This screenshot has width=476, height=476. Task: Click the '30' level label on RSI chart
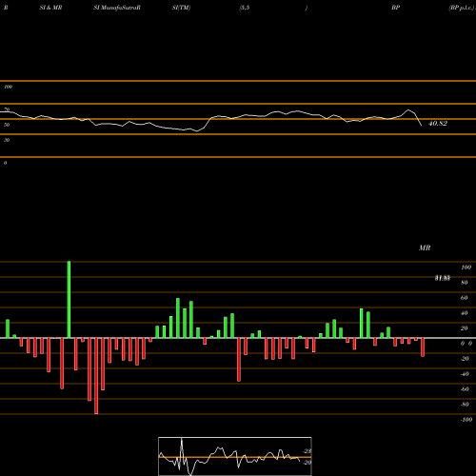(x=7, y=140)
